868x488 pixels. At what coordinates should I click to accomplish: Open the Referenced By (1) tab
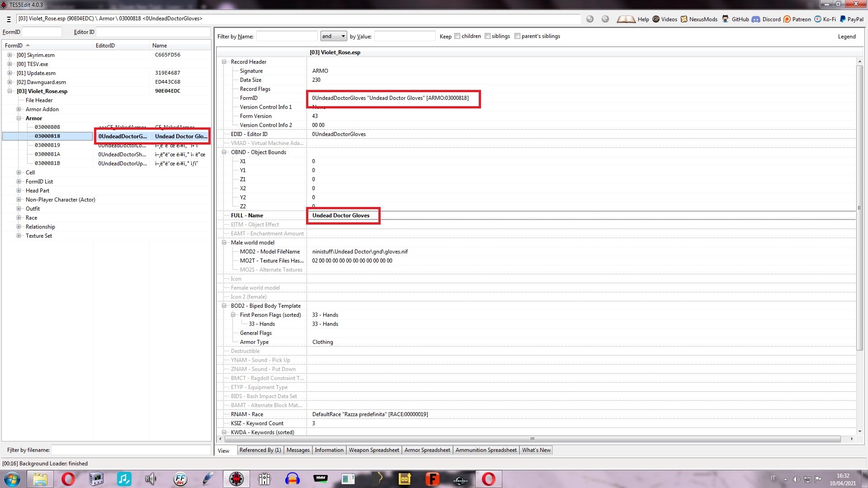click(260, 450)
